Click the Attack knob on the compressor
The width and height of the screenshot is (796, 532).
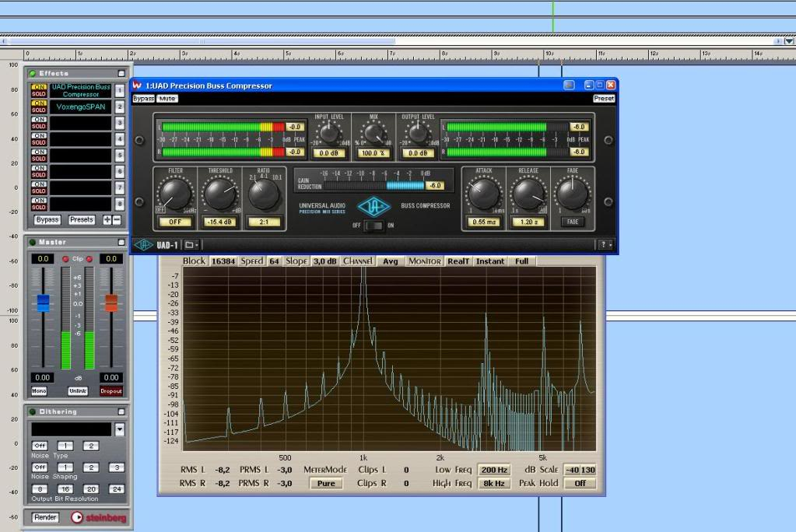pyautogui.click(x=484, y=193)
